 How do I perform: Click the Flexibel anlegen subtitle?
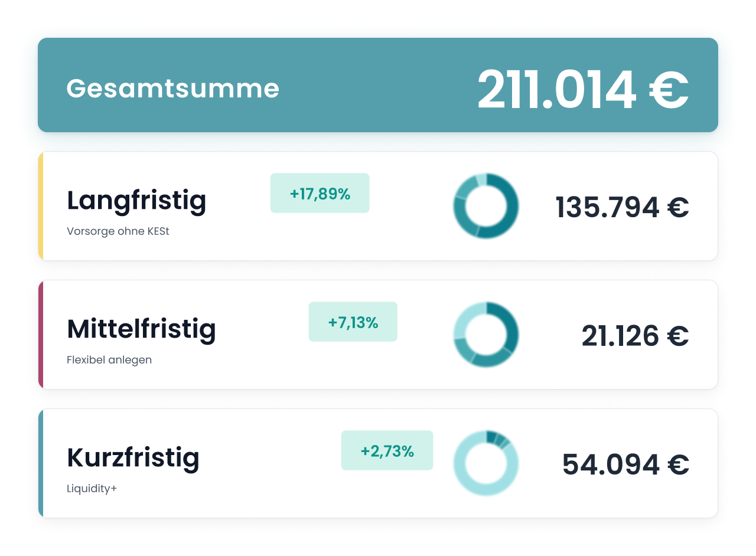coord(109,360)
